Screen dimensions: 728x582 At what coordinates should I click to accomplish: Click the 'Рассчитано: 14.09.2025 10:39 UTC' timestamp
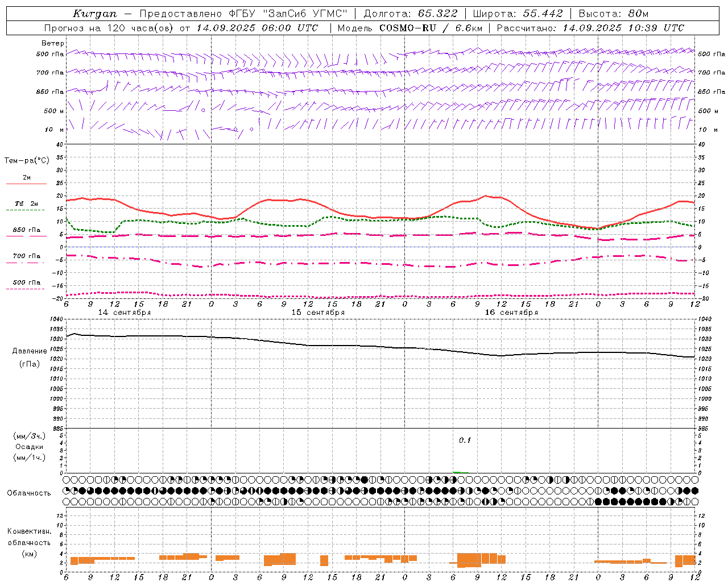(590, 28)
